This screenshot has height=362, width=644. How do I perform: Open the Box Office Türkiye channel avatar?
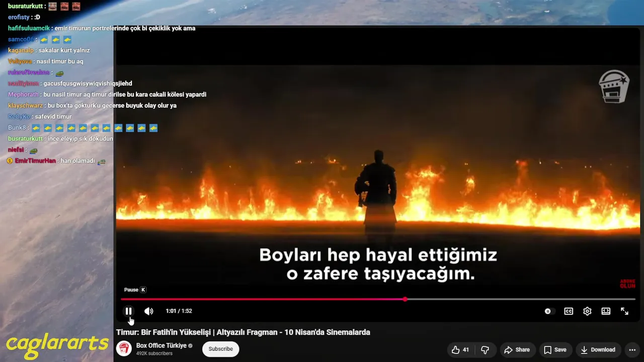[124, 349]
